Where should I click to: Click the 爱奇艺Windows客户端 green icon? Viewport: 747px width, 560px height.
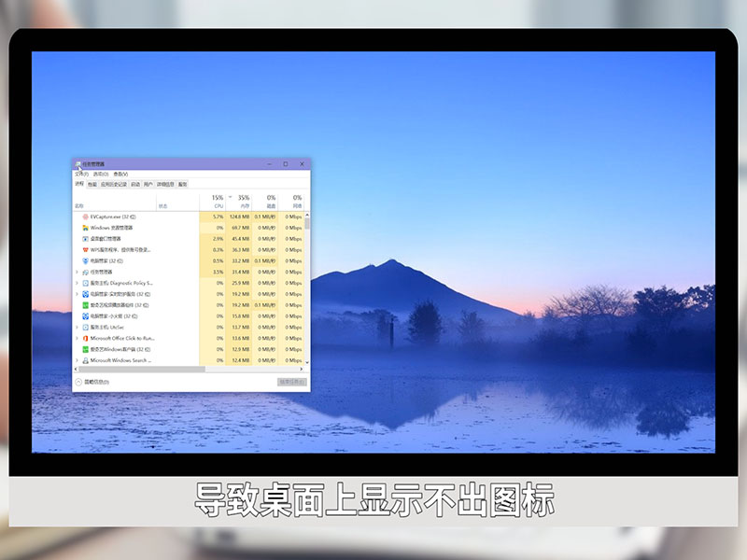coord(85,349)
